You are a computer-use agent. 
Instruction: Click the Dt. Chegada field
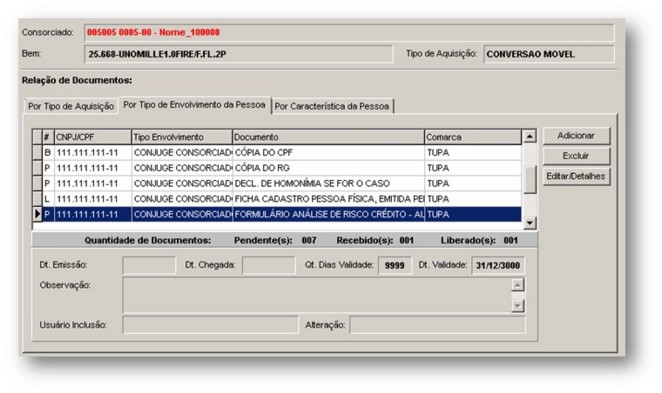(269, 265)
